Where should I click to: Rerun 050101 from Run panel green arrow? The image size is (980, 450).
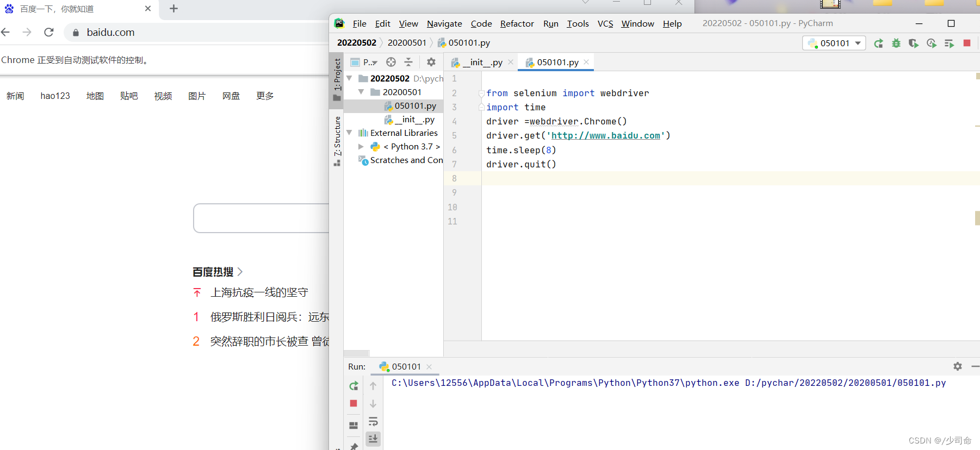(353, 386)
